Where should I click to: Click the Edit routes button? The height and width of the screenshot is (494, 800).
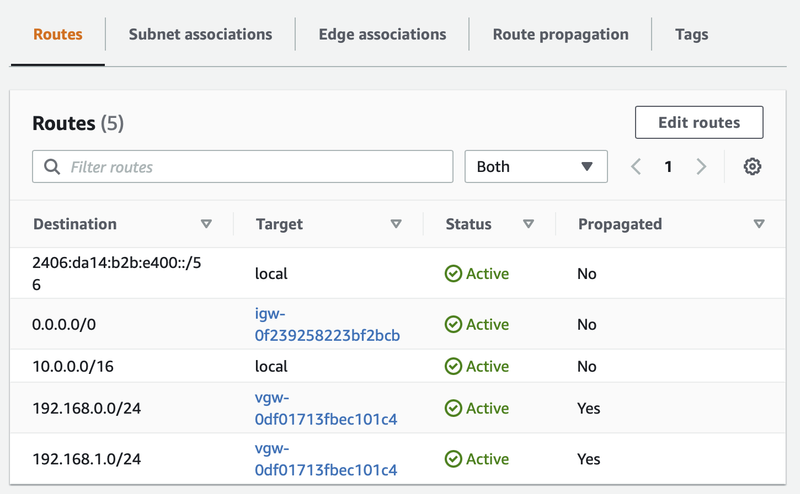tap(699, 123)
